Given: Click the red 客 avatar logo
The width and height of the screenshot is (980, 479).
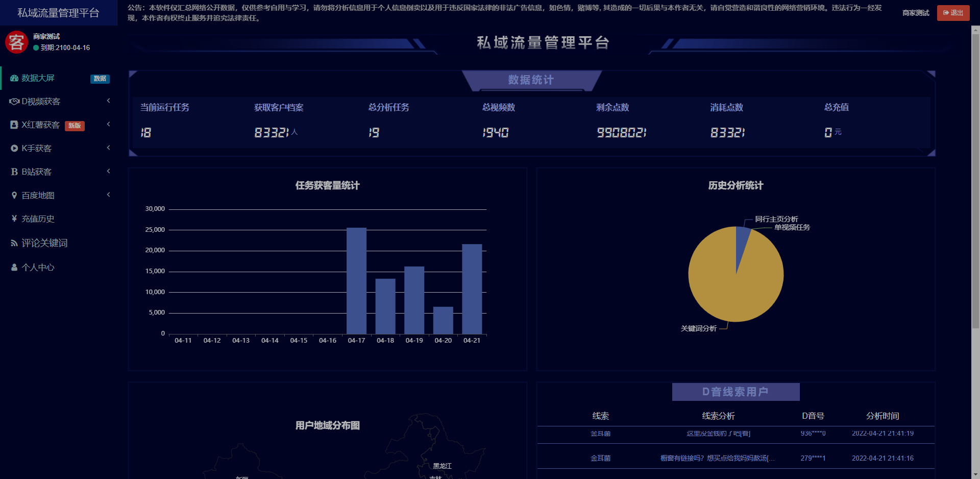Looking at the screenshot, I should tap(16, 42).
